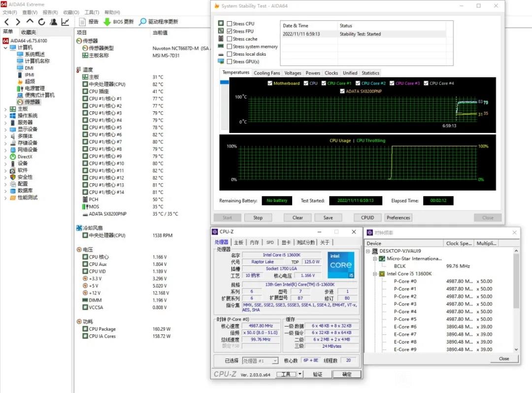Image resolution: width=532 pixels, height=393 pixels.
Task: Select the 传感器 sensor tree item
Action: click(x=32, y=102)
